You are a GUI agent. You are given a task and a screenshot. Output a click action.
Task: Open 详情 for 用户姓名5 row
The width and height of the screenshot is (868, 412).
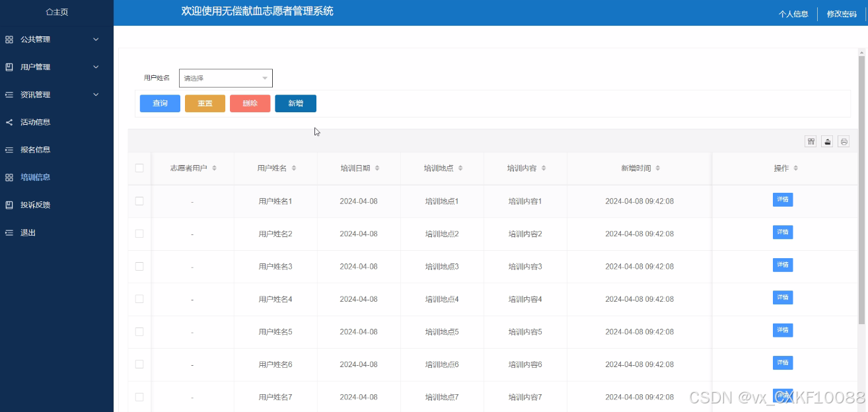pos(783,330)
